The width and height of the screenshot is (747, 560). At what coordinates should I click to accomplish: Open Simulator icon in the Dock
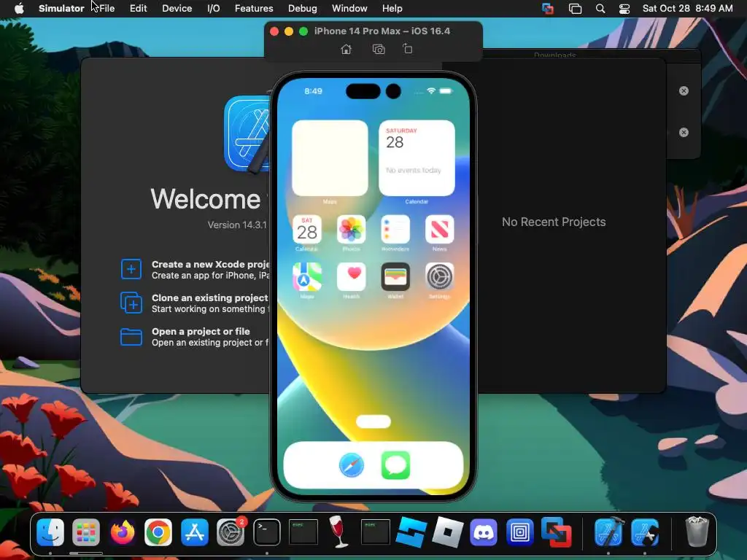click(645, 532)
